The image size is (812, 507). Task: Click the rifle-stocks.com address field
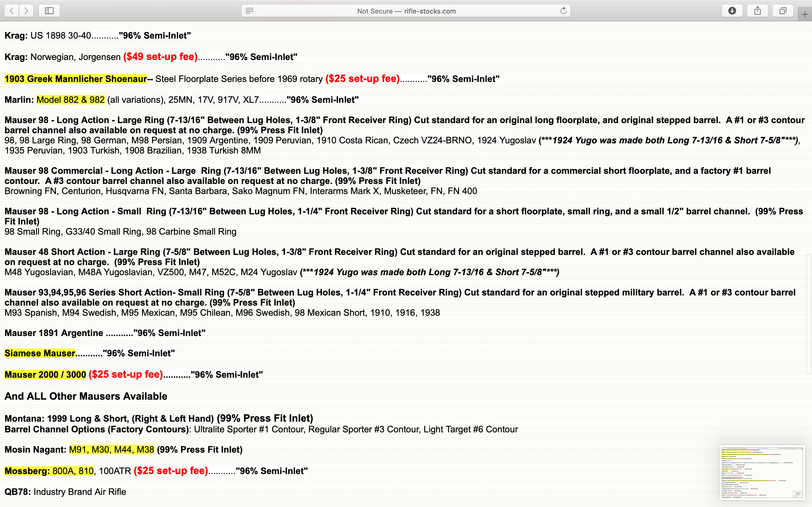pyautogui.click(x=406, y=11)
